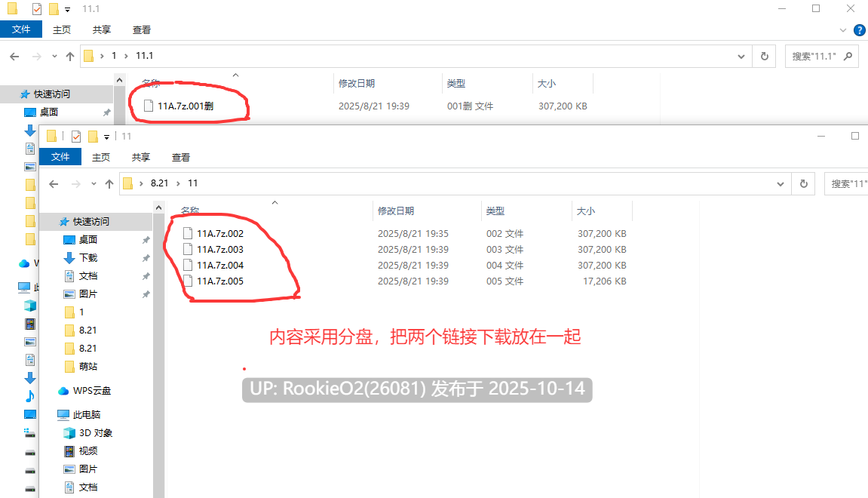This screenshot has width=868, height=498.
Task: Click 8.21 breadcrumb in 11 window address bar
Action: pos(159,183)
